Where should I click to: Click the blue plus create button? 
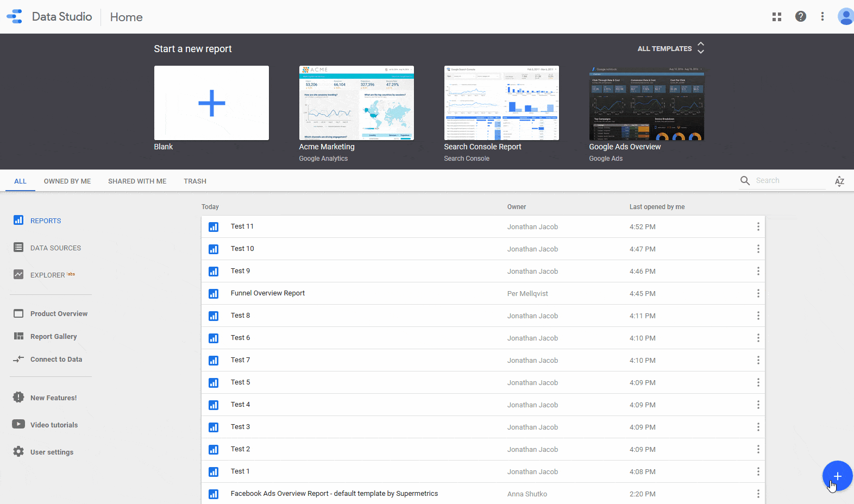click(x=837, y=476)
